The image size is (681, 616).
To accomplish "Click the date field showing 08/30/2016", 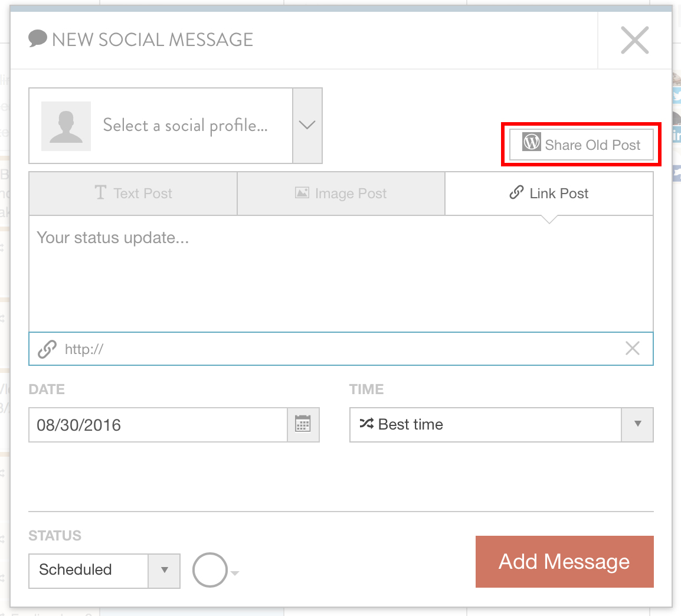I will click(x=158, y=425).
